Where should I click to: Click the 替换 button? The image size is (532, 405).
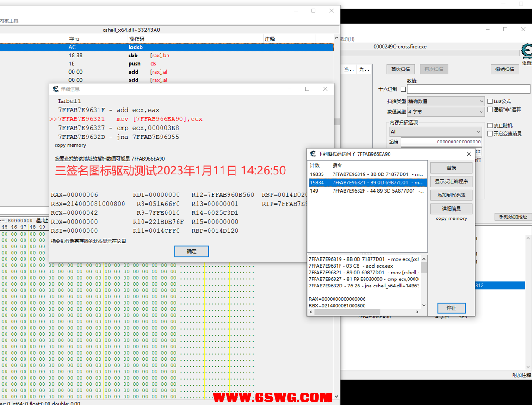coord(451,168)
